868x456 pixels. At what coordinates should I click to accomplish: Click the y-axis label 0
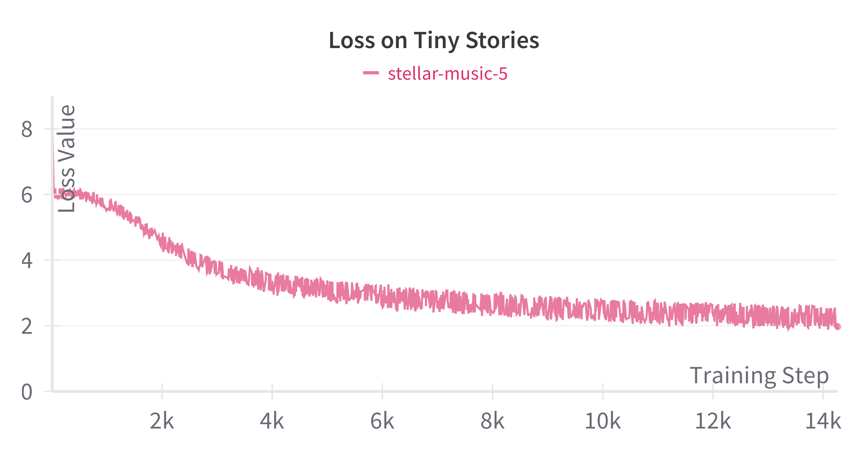(27, 392)
